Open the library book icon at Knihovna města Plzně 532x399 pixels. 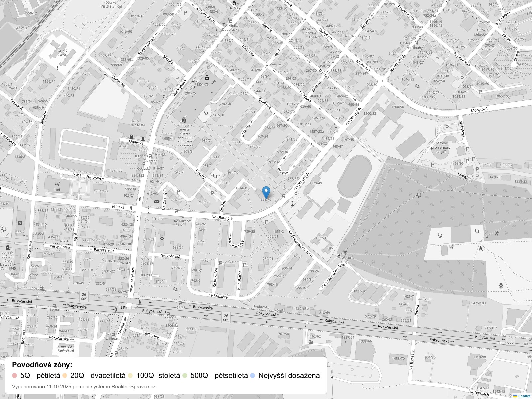tap(184, 120)
